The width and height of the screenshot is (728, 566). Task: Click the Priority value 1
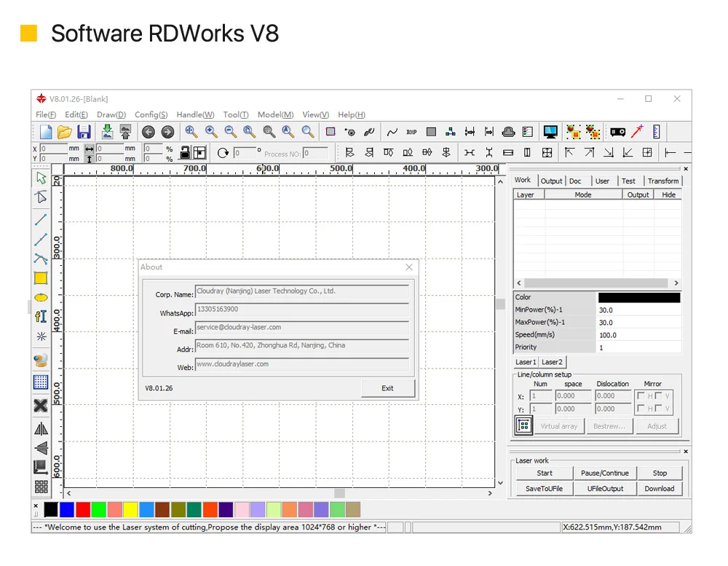[x=639, y=347]
